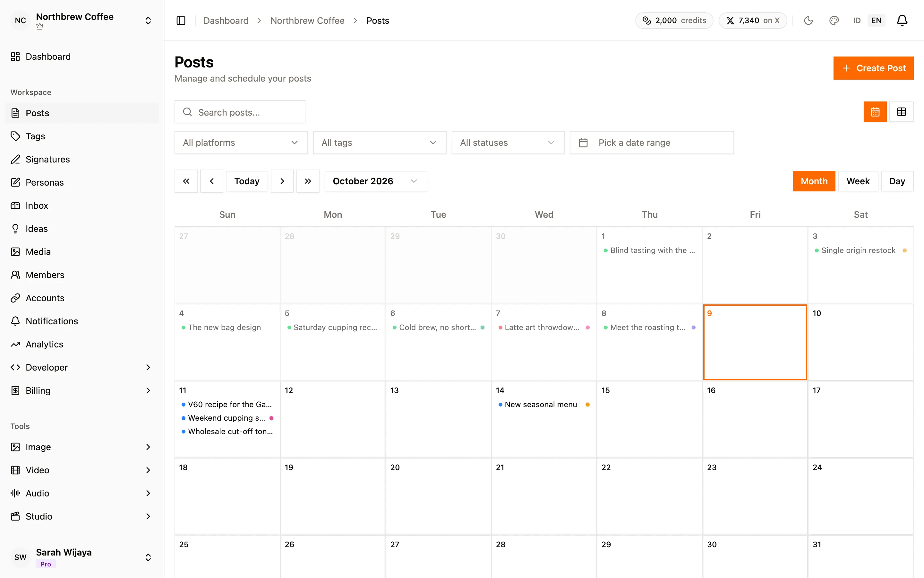Open Dashboard breadcrumb link
This screenshot has width=924, height=578.
pos(226,21)
